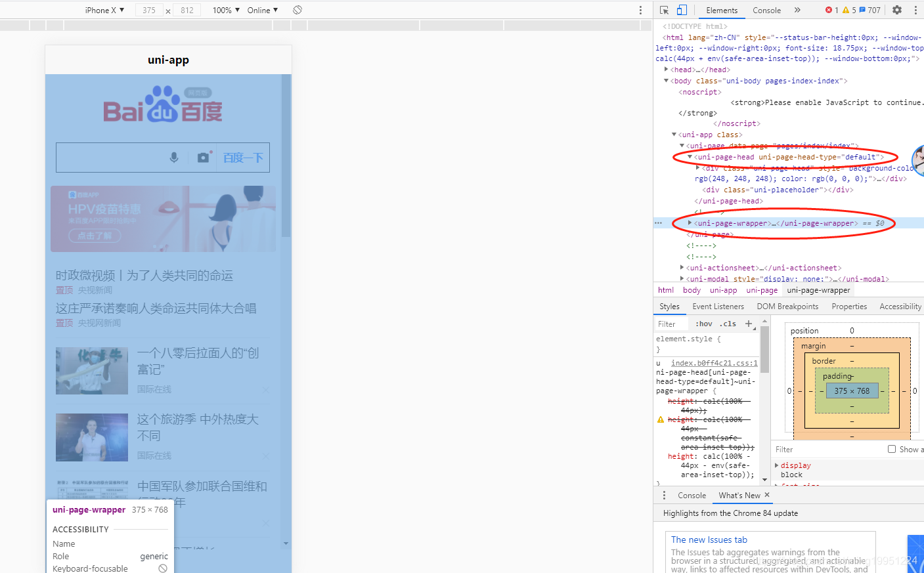Dismiss the 国际在线 '一个八零后' news item
This screenshot has height=573, width=924.
click(266, 390)
